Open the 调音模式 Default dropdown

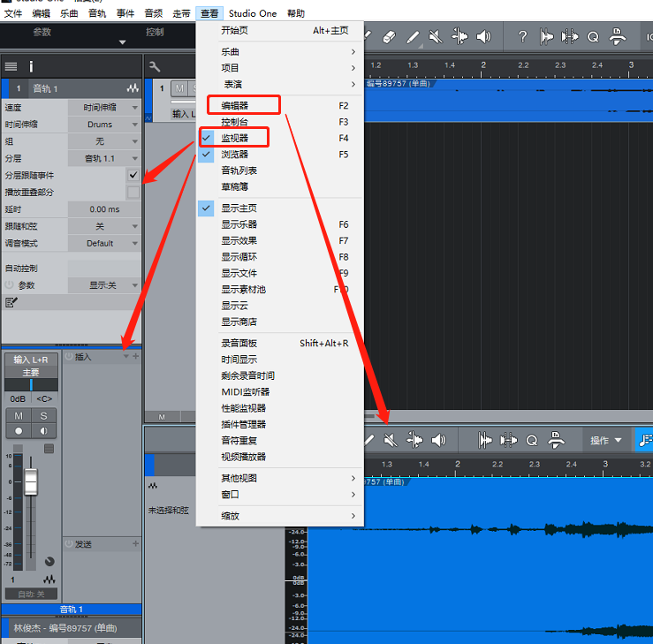(104, 243)
